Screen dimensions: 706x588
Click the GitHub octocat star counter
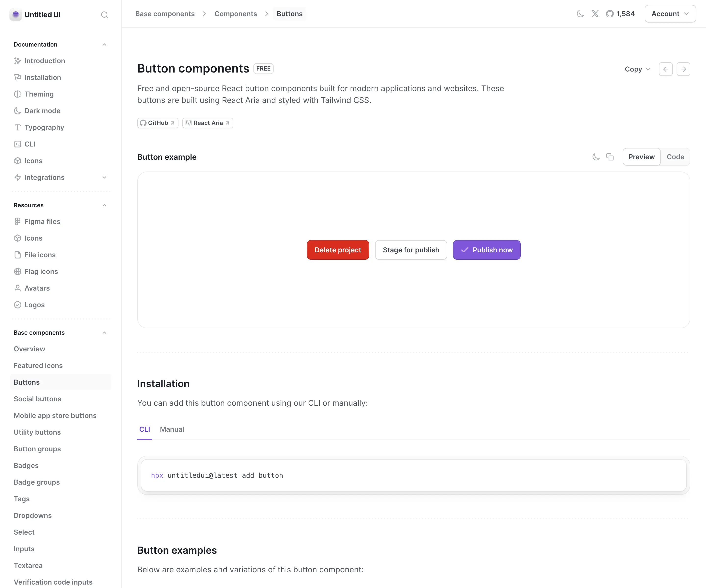click(620, 14)
